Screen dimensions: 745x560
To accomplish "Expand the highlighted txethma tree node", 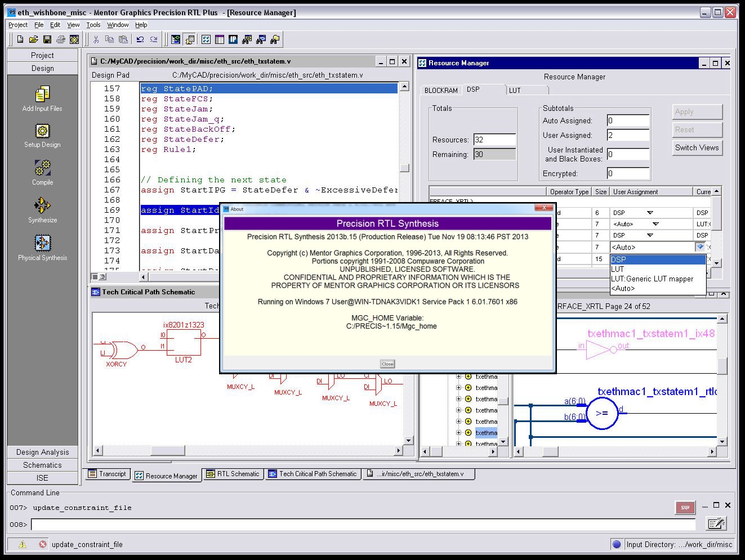I will (x=459, y=433).
